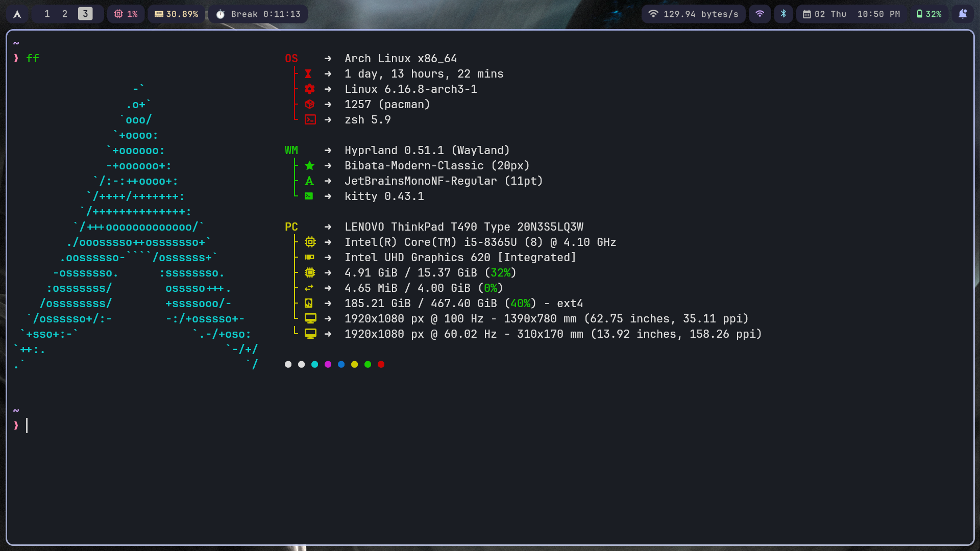Click the text "LENOVO ThinkPad T490 Type 20N3S5LQ3W"

click(464, 227)
